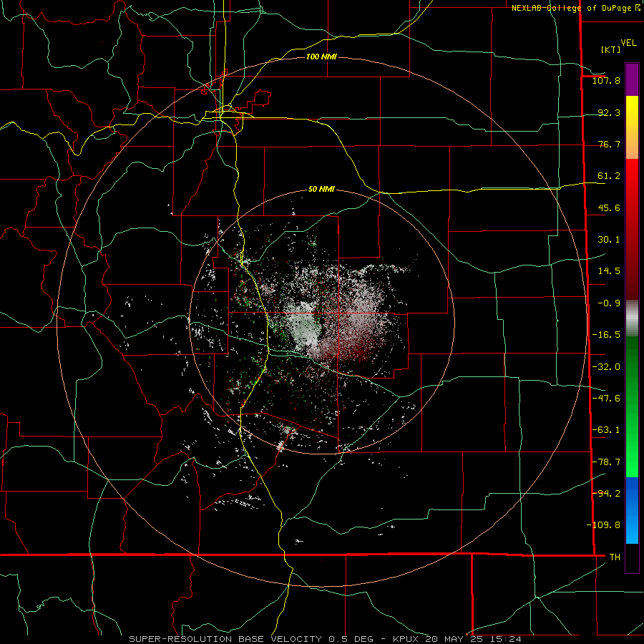Click the -0.9 velocity scale value

609,303
